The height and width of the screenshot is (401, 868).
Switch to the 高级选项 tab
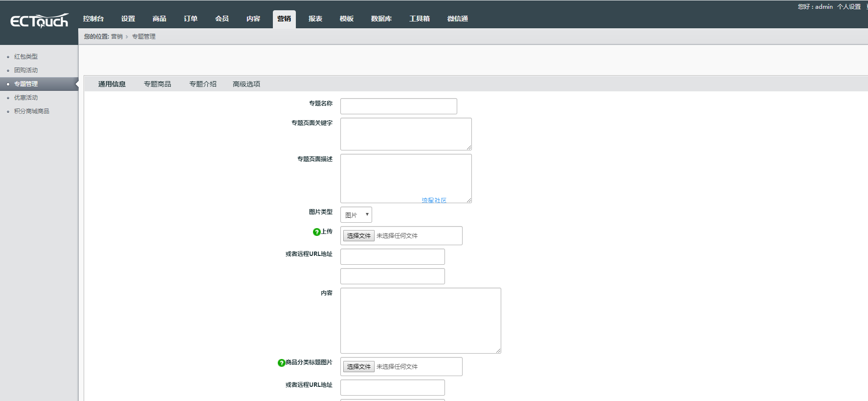point(246,84)
